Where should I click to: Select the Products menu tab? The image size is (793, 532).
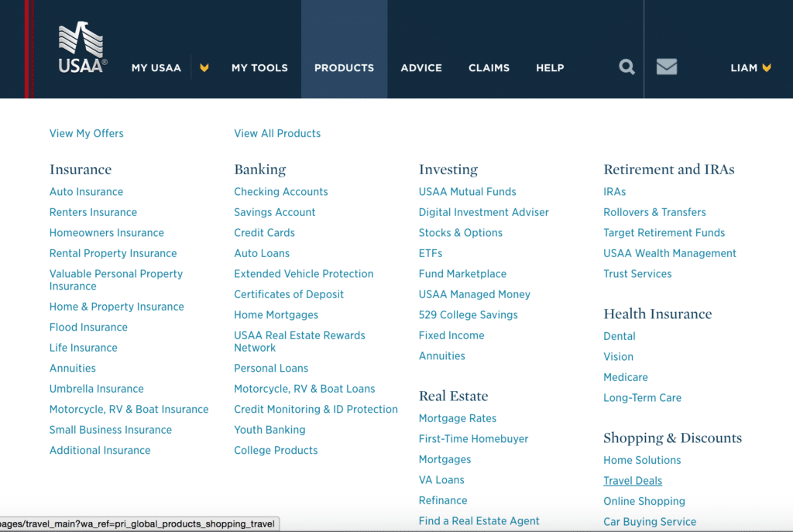tap(344, 68)
